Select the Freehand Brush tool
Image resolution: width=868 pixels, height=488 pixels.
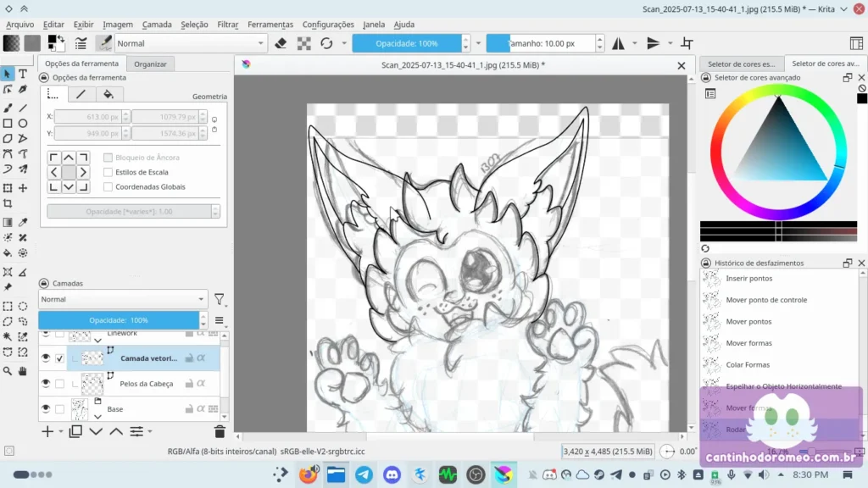pyautogui.click(x=8, y=108)
